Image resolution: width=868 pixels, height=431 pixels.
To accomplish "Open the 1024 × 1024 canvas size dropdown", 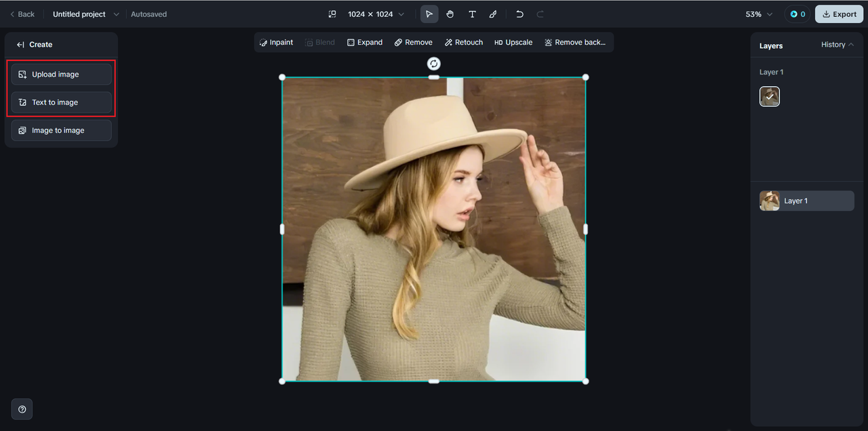I will pyautogui.click(x=376, y=14).
